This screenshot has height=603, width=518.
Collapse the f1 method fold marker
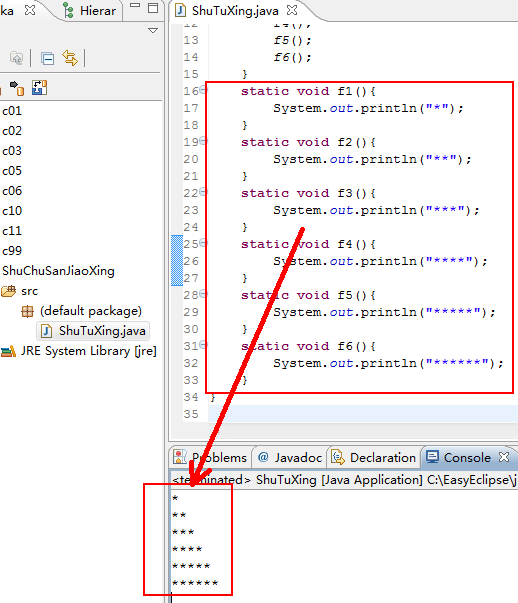(203, 90)
